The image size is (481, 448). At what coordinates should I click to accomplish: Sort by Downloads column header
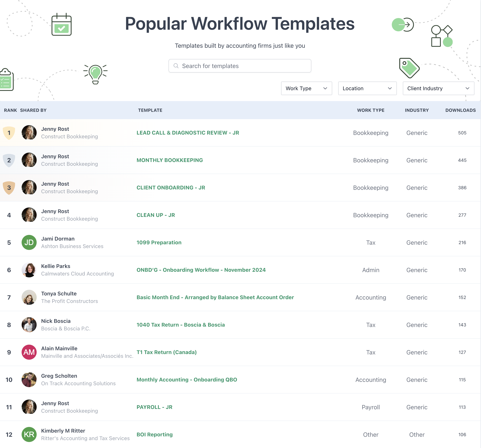pyautogui.click(x=460, y=110)
